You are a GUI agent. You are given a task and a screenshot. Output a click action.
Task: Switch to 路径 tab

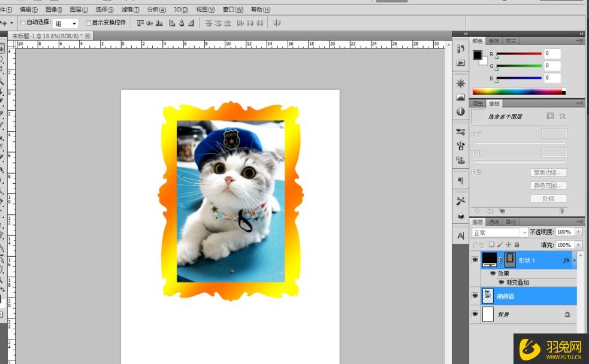coord(511,222)
